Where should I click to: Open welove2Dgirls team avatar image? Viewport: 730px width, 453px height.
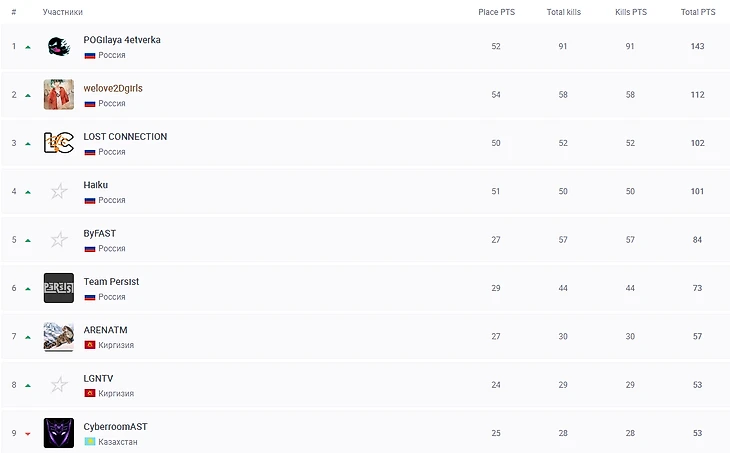coord(58,95)
